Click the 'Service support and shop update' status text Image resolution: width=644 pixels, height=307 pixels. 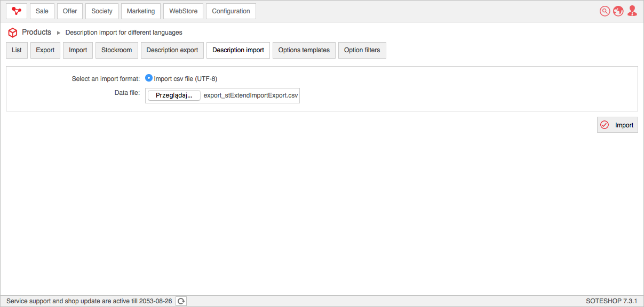click(x=89, y=301)
